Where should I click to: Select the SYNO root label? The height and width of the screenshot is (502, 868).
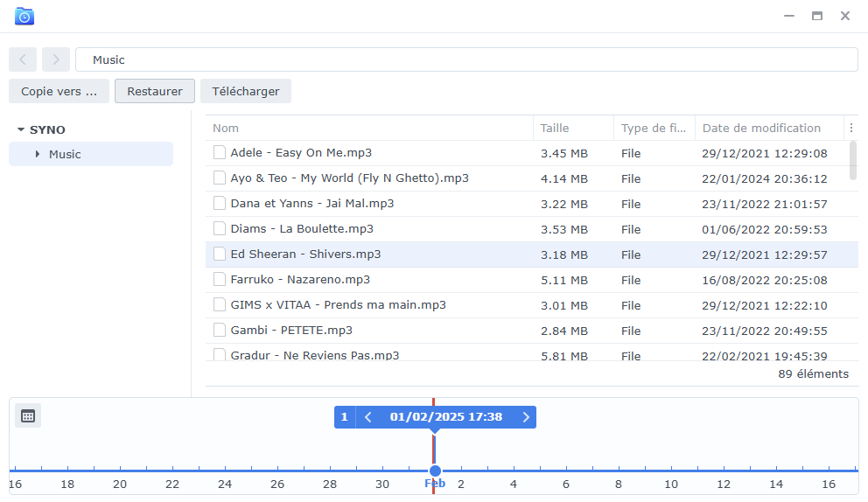click(47, 129)
